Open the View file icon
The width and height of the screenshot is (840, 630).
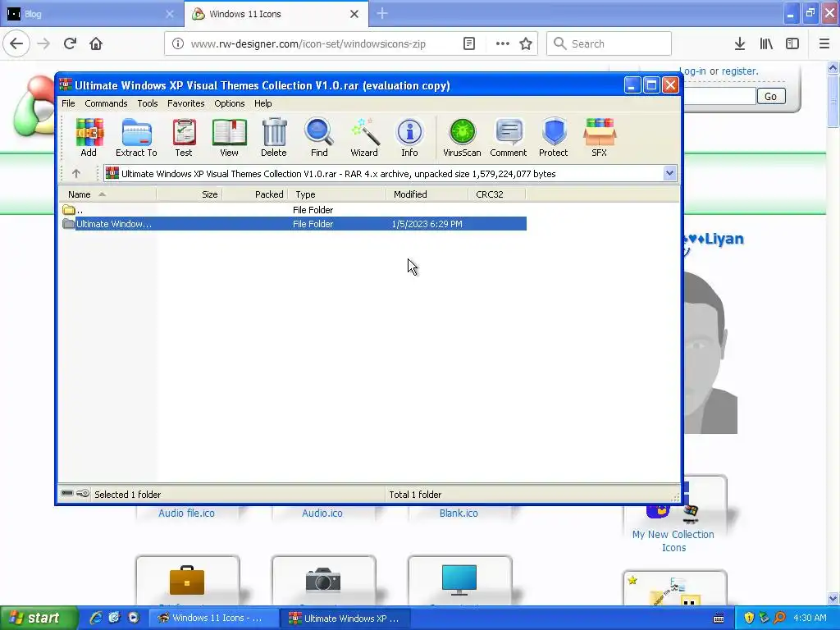tap(230, 137)
